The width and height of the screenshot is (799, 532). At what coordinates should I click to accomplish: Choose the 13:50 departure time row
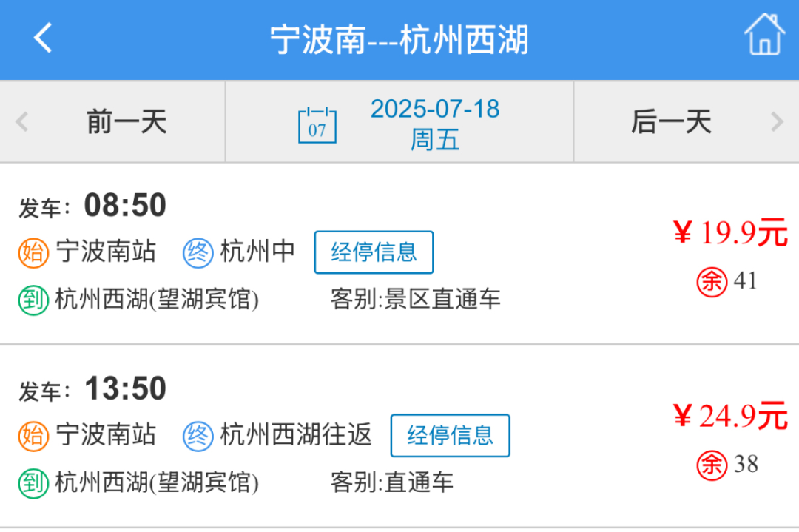[x=399, y=437]
